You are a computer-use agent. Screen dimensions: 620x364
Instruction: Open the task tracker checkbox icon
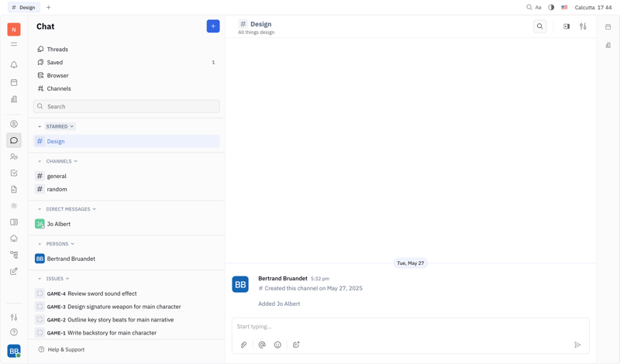[x=14, y=173]
